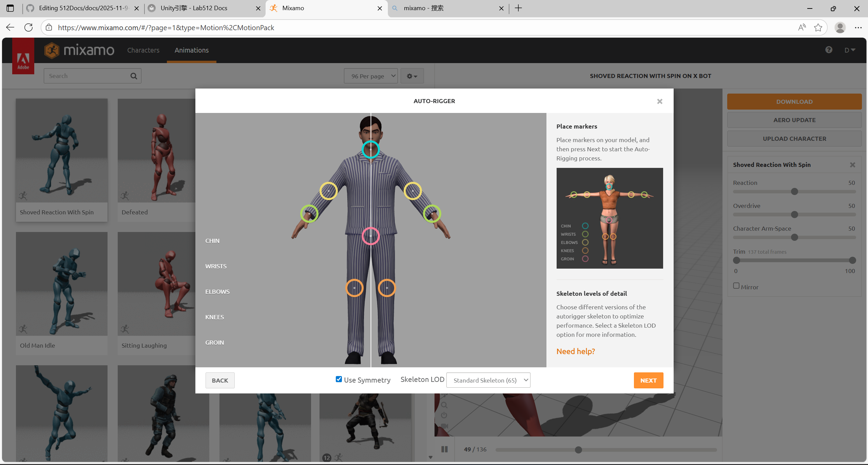
Task: Select the right green wrist marker
Action: [432, 214]
